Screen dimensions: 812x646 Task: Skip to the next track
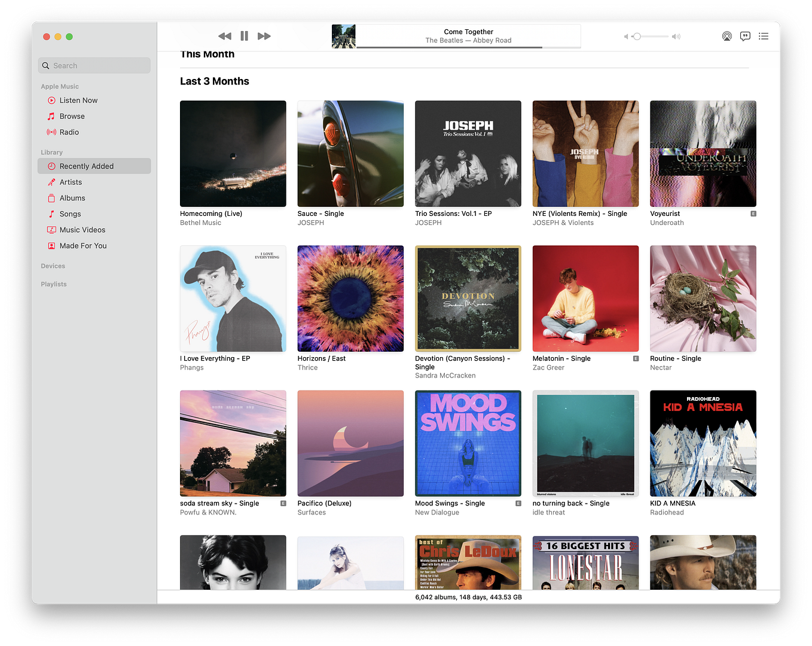tap(264, 36)
